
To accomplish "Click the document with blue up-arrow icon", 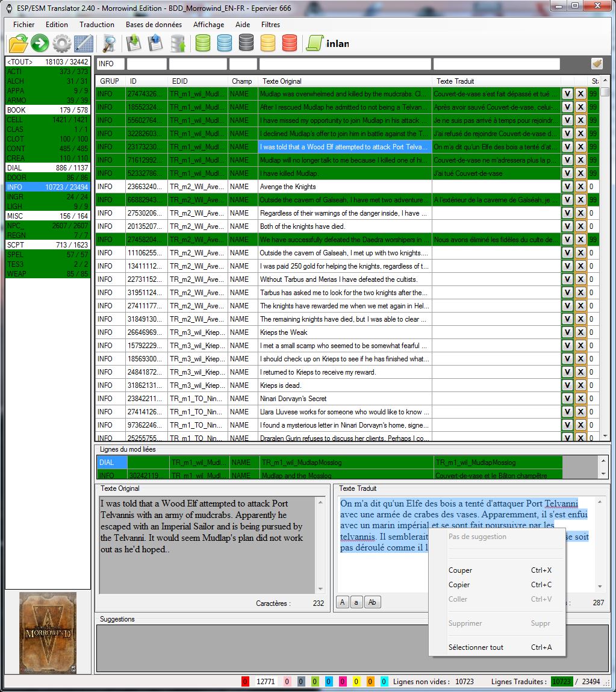I will pos(155,44).
